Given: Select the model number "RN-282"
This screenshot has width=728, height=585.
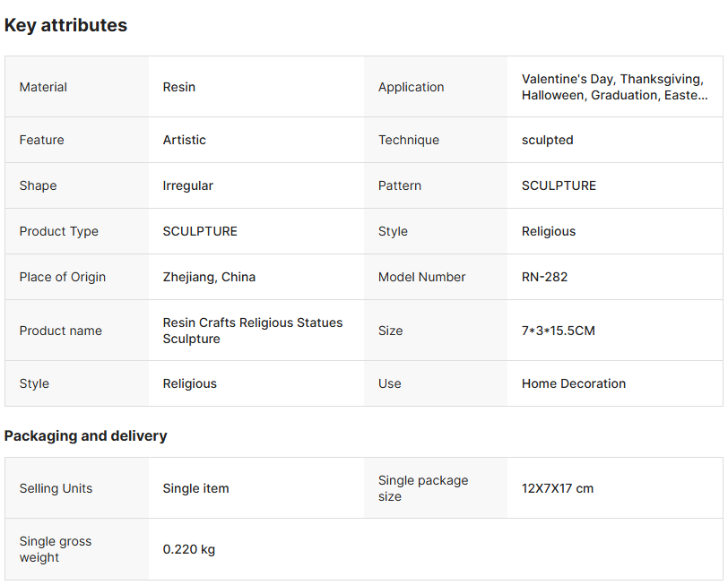Looking at the screenshot, I should pos(544,277).
